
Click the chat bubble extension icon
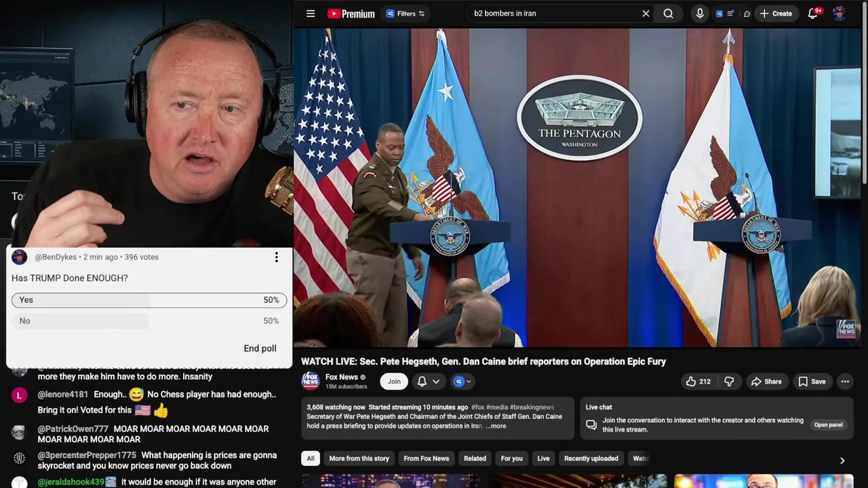click(x=747, y=14)
